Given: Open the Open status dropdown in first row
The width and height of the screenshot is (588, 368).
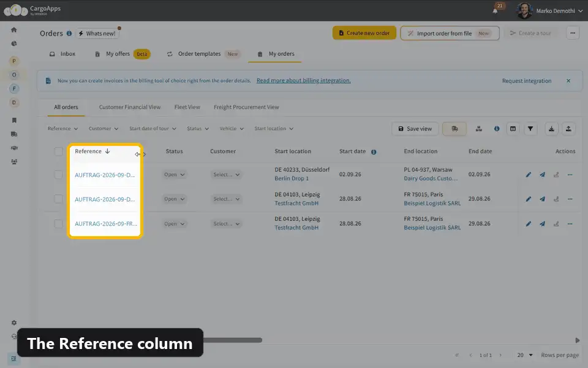Looking at the screenshot, I should click(x=175, y=175).
